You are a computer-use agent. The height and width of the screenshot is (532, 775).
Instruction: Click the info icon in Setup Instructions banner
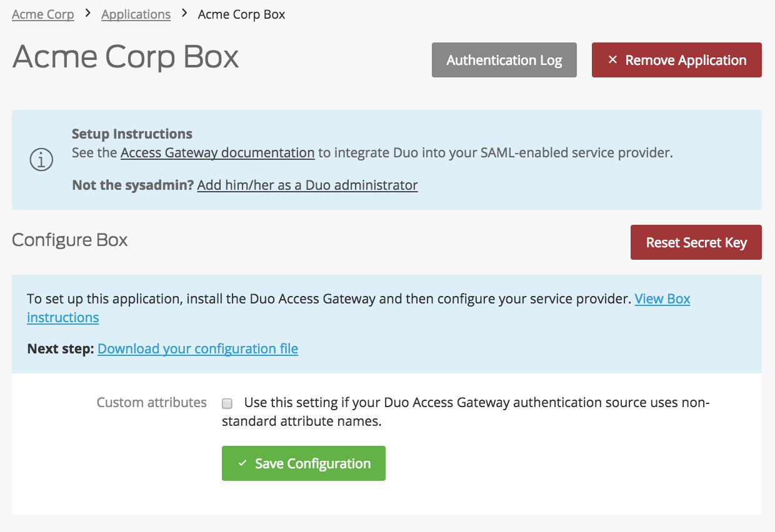41,160
